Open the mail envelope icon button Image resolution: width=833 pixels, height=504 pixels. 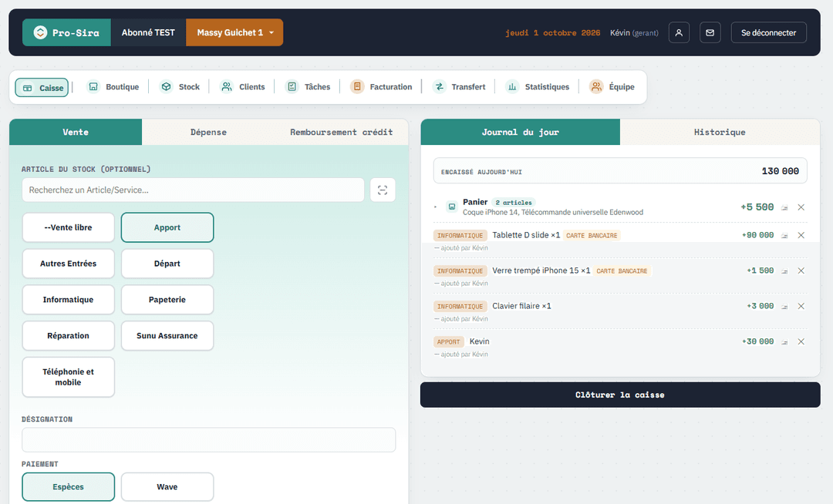(x=710, y=32)
